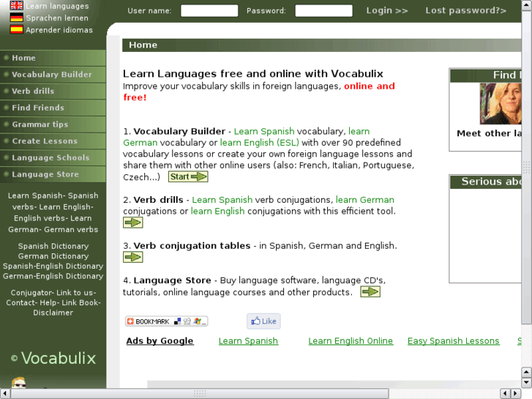Click the green arrow under Verb conjugation tables

click(132, 257)
